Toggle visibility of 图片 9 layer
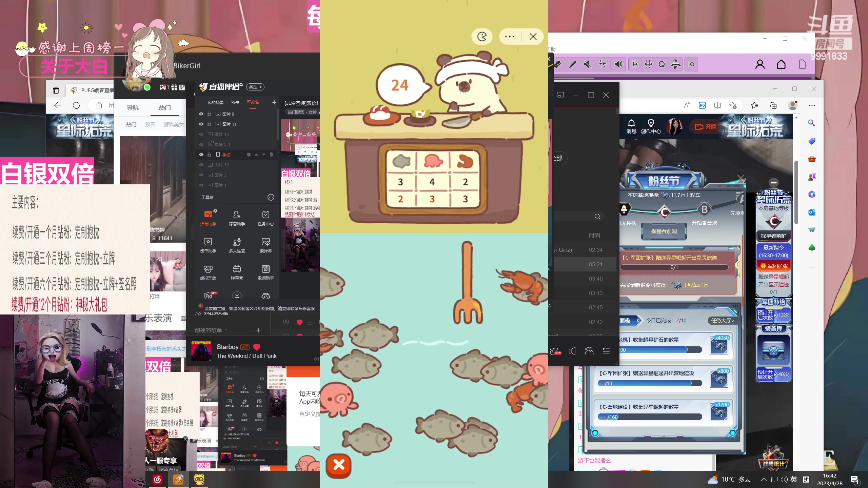 coord(201,114)
